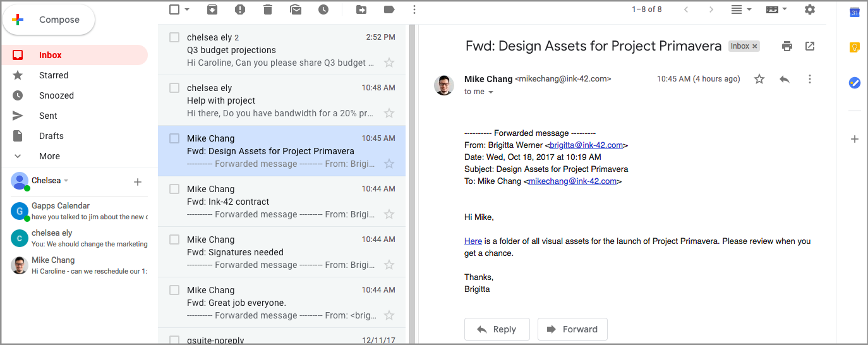868x345 pixels.
Task: Get add-ons with plus icon in side panel
Action: pyautogui.click(x=855, y=139)
